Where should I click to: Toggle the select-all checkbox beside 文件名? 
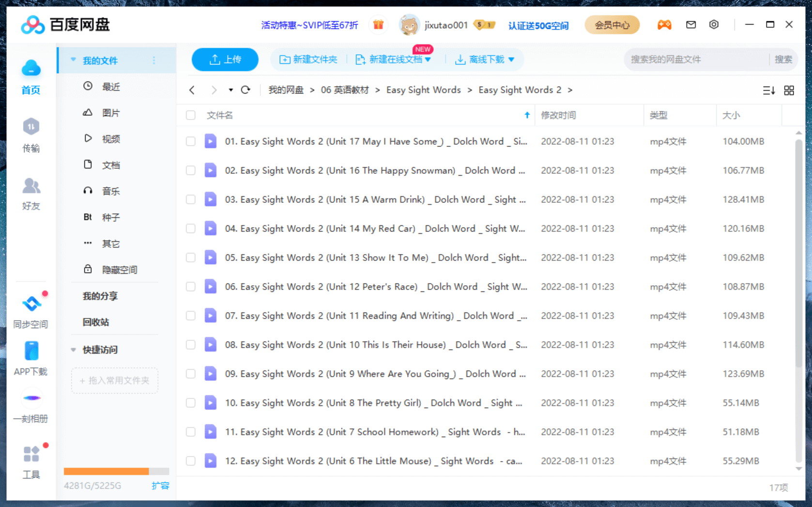click(x=191, y=115)
